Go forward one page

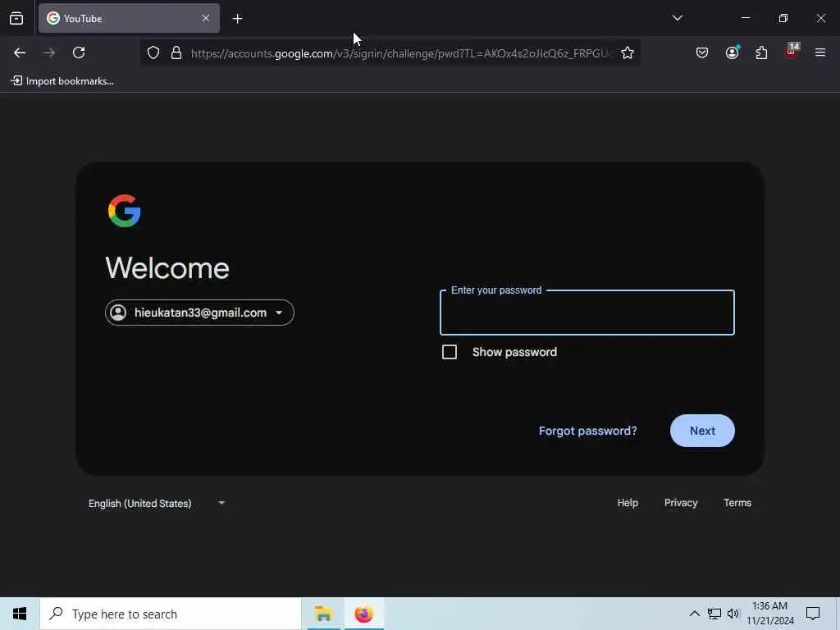pos(49,52)
